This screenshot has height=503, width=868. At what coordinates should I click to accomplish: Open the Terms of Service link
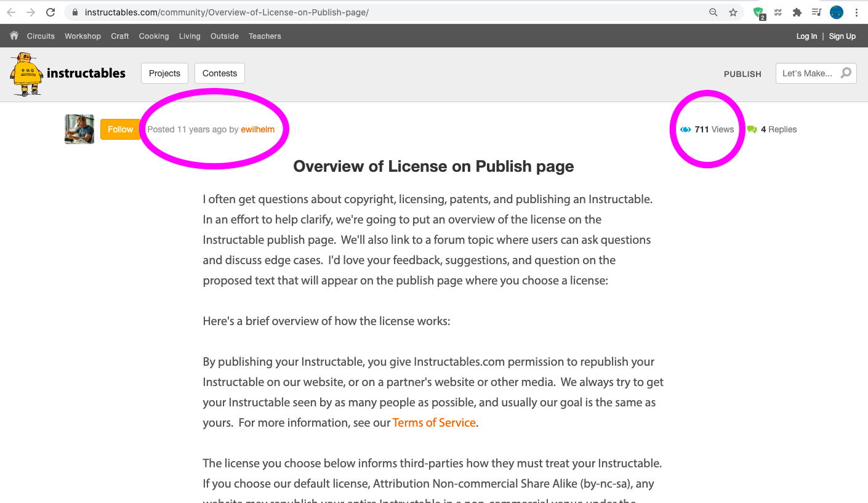pyautogui.click(x=434, y=423)
